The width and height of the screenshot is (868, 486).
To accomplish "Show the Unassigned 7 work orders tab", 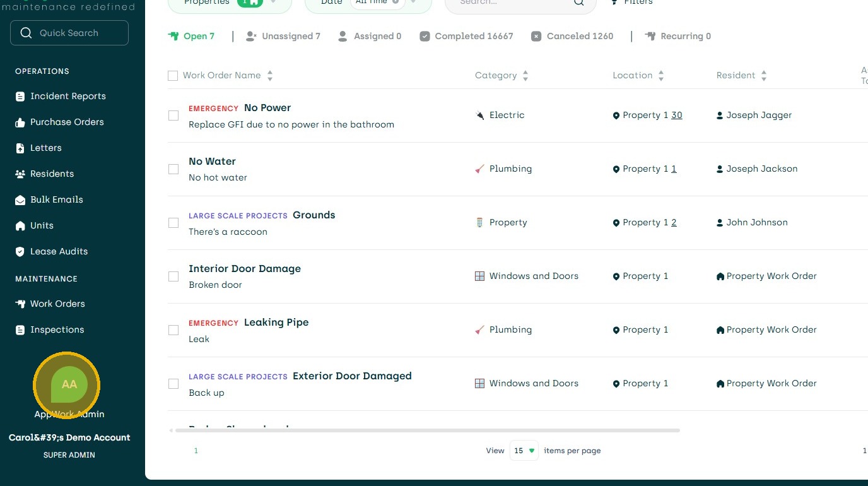I will pyautogui.click(x=283, y=37).
